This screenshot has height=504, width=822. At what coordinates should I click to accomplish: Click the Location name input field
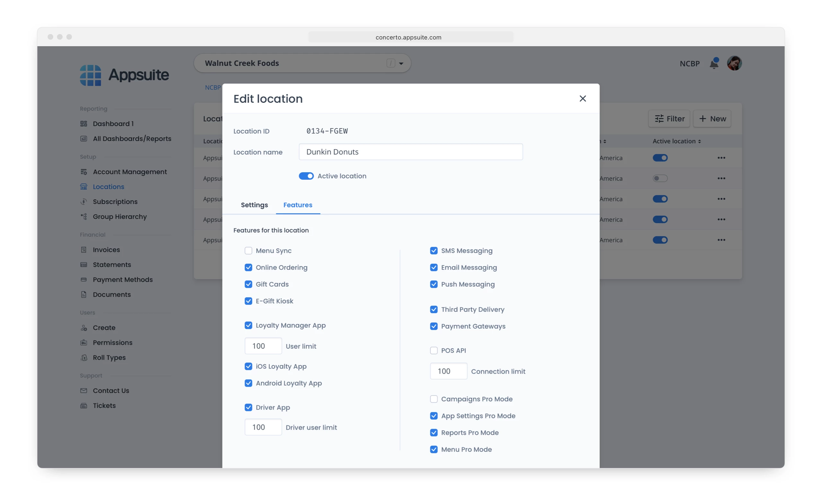click(x=410, y=152)
